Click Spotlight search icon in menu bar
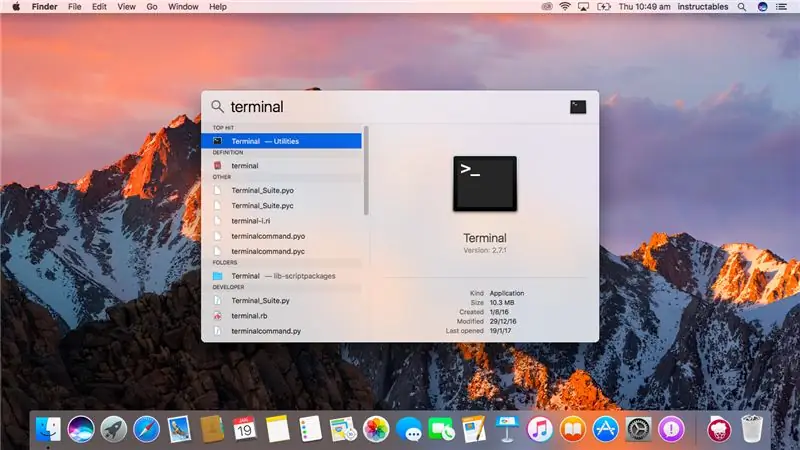Image resolution: width=800 pixels, height=450 pixels. (x=742, y=7)
